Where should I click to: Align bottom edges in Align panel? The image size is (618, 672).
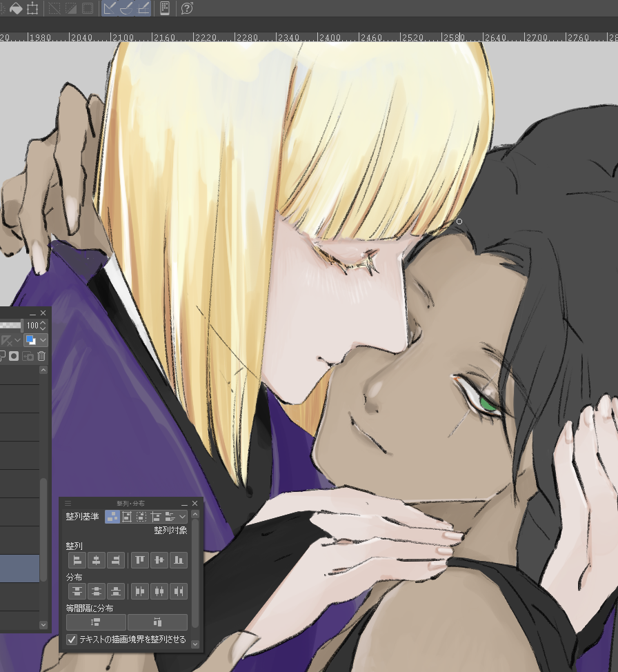coord(179,560)
